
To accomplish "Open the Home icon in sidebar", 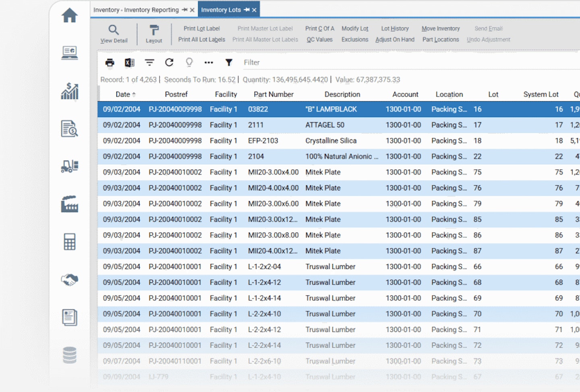I will pos(69,15).
